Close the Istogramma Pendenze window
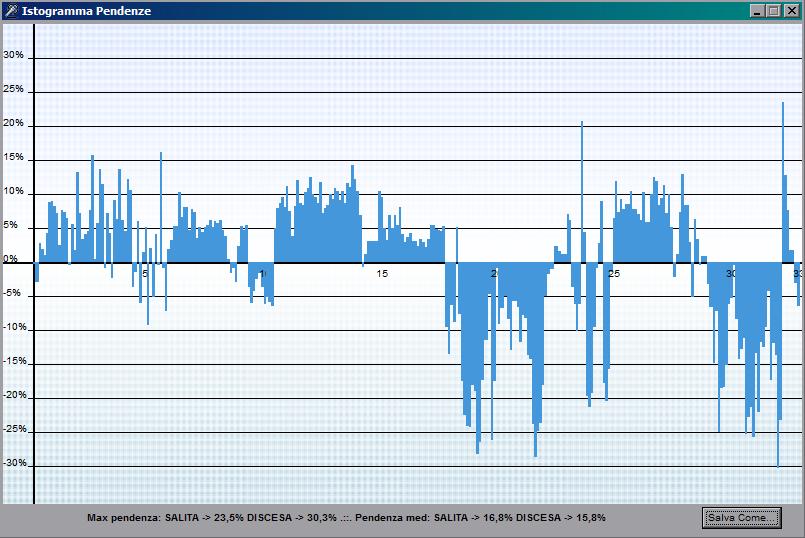The image size is (805, 538). coord(791,10)
